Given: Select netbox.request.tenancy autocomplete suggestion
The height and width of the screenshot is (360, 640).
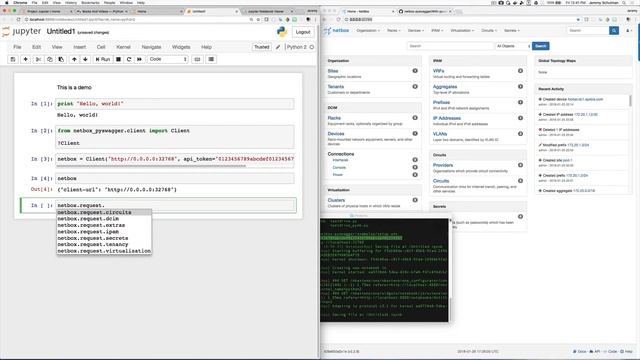Looking at the screenshot, I should tap(104, 244).
